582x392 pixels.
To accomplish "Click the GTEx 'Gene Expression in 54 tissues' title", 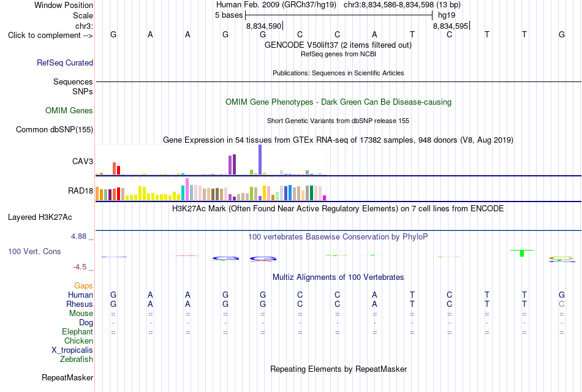I will pos(338,140).
